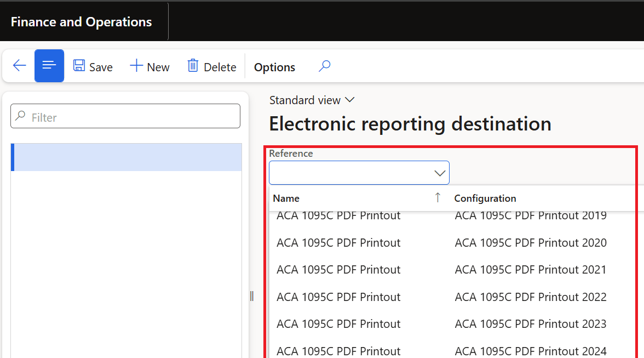Click the back arrow icon
The height and width of the screenshot is (358, 644).
point(20,66)
